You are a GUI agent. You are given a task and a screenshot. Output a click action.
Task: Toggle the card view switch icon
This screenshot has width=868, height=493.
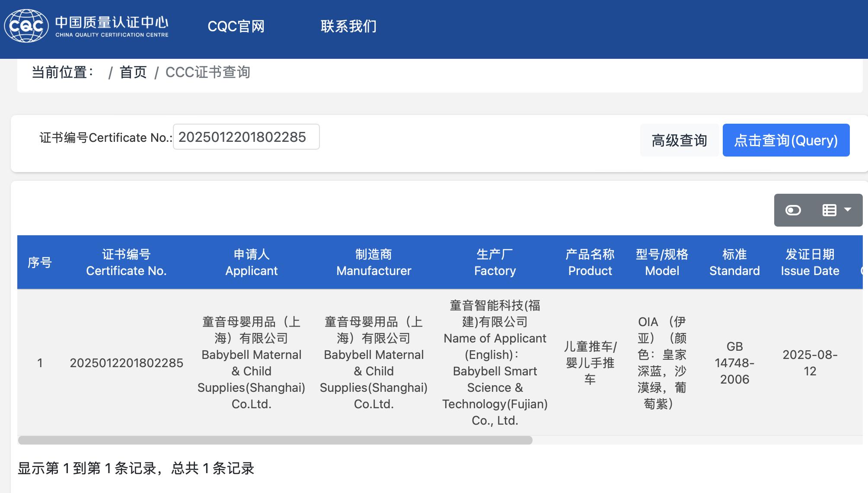793,210
